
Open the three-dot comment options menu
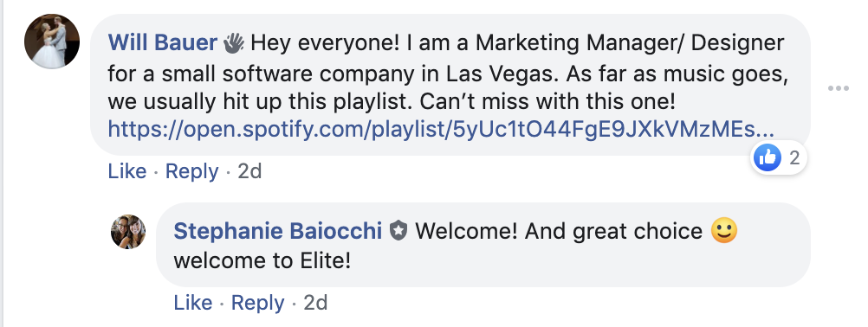(x=838, y=88)
